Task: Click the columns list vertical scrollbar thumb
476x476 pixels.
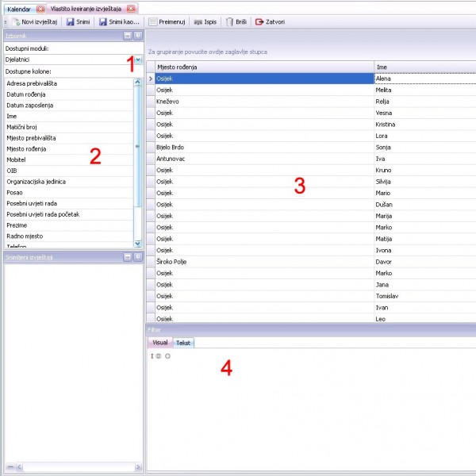Action: click(137, 146)
